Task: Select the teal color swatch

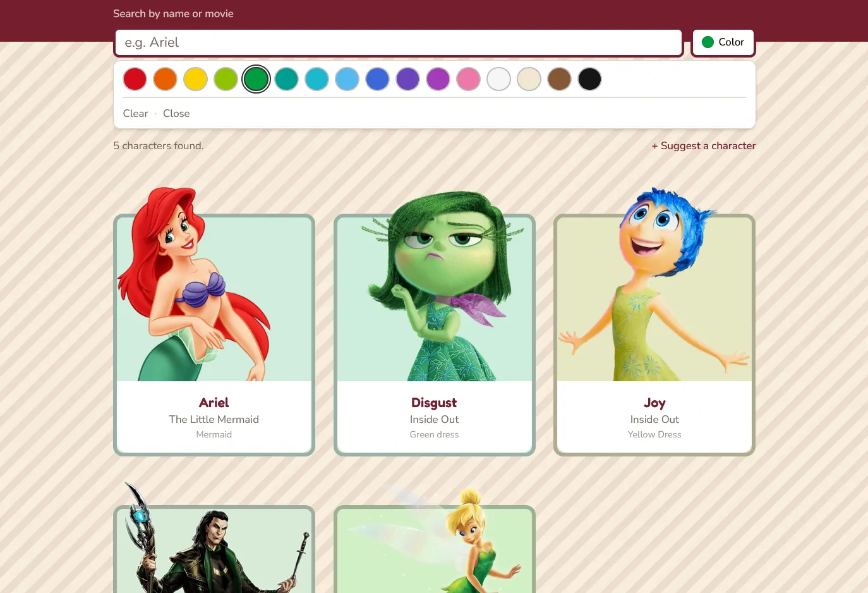Action: pyautogui.click(x=286, y=79)
